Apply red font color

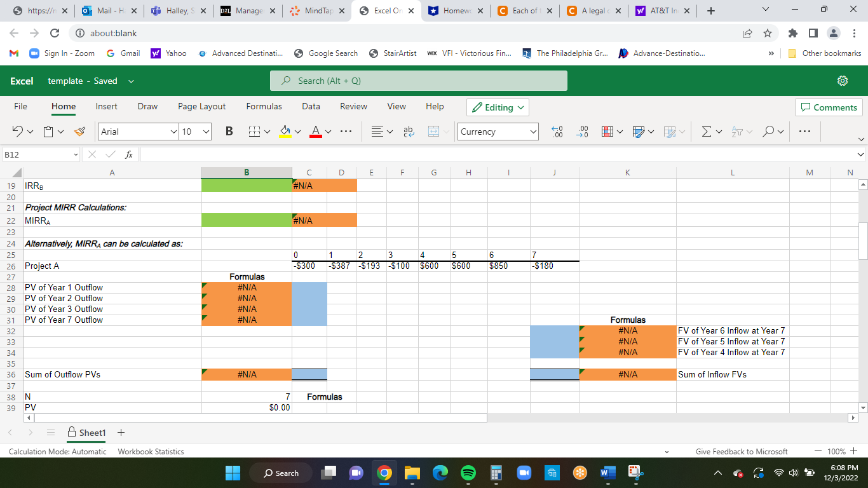[317, 132]
